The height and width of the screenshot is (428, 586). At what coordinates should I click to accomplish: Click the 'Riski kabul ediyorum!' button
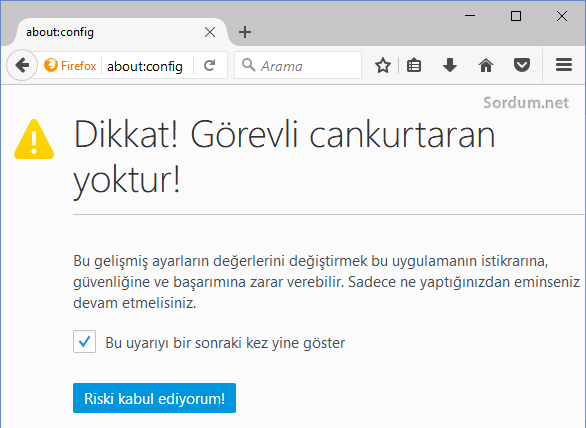pos(154,398)
